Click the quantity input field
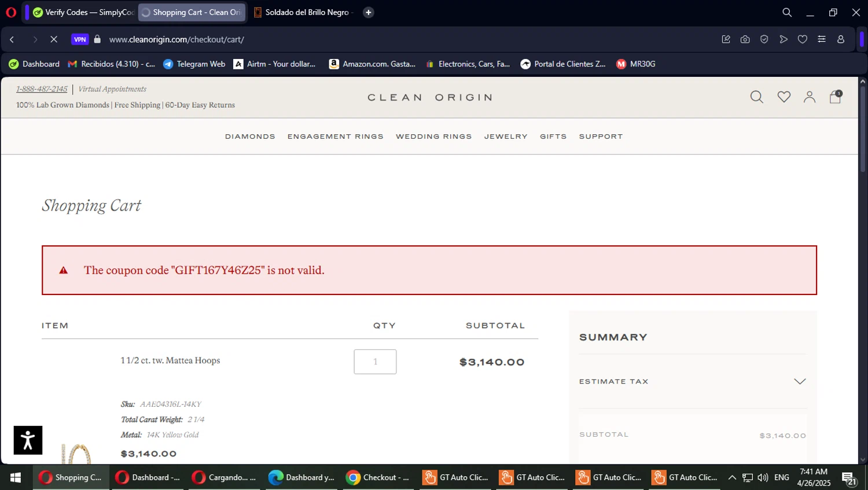Screen dimensions: 868x490 pyautogui.click(x=375, y=362)
